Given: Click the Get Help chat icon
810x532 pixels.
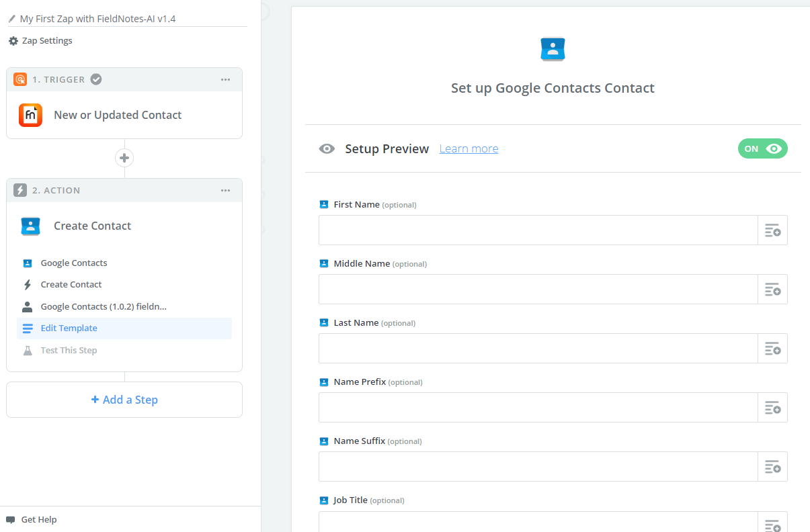Looking at the screenshot, I should pos(11,520).
